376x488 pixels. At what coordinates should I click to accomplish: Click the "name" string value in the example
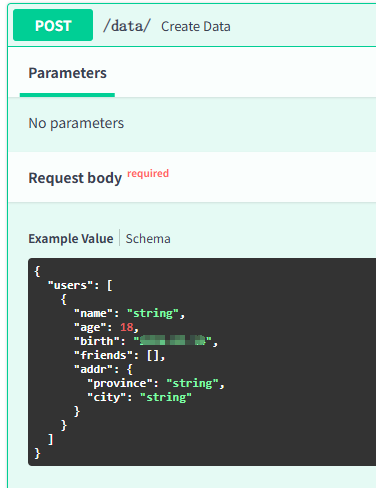tap(153, 313)
